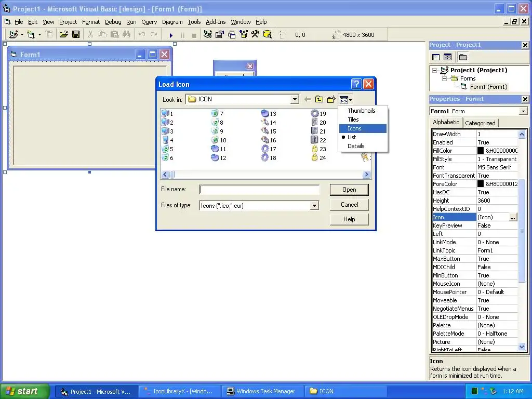Select icon file 24 with the lock icon
Viewport: 532px width, 399px height.
point(318,158)
